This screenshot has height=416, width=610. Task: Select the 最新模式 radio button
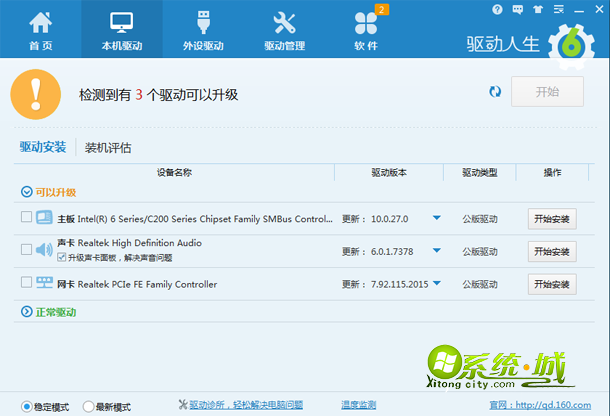pos(88,407)
